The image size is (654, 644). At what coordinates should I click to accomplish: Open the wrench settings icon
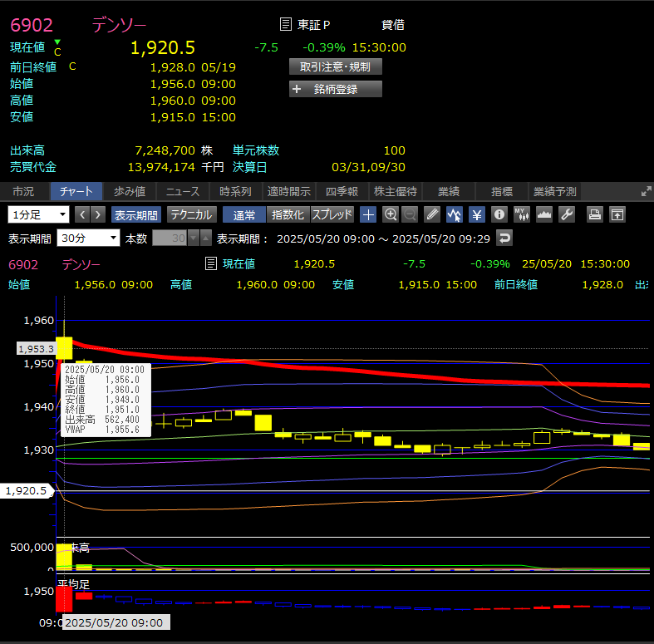pos(567,215)
